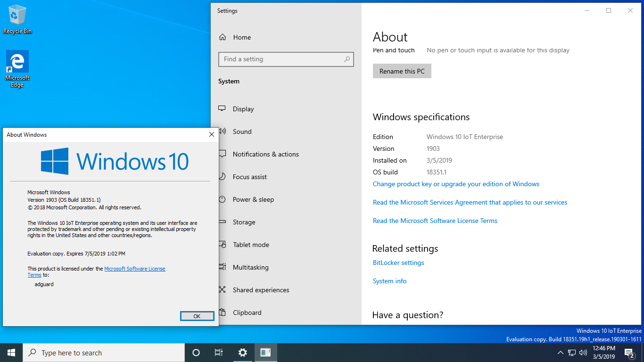Open Change product key or upgrade link
The width and height of the screenshot is (644, 362).
(x=456, y=184)
